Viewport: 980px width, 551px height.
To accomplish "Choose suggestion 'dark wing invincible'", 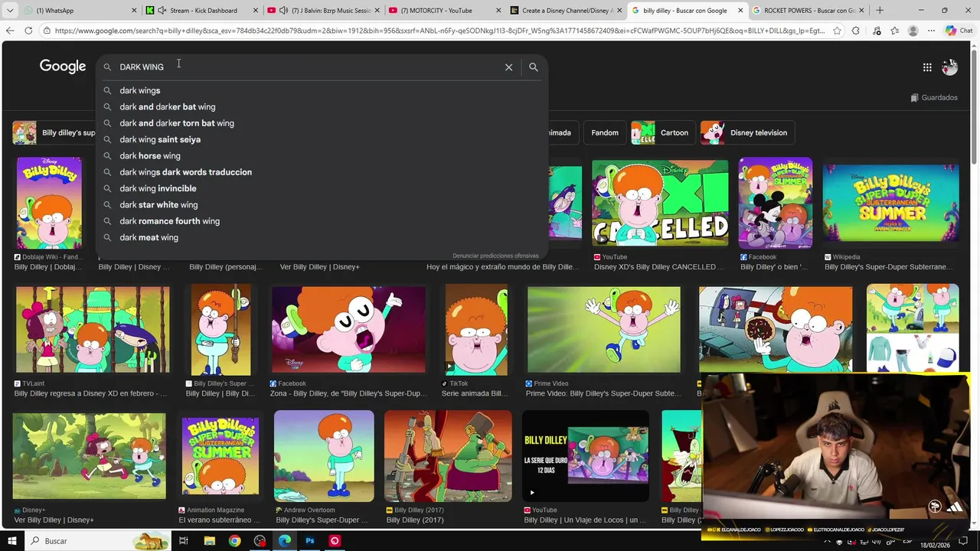I will (x=322, y=188).
